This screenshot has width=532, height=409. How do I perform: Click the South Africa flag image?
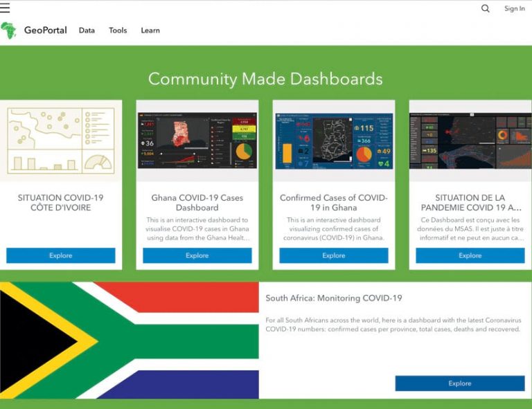130,340
